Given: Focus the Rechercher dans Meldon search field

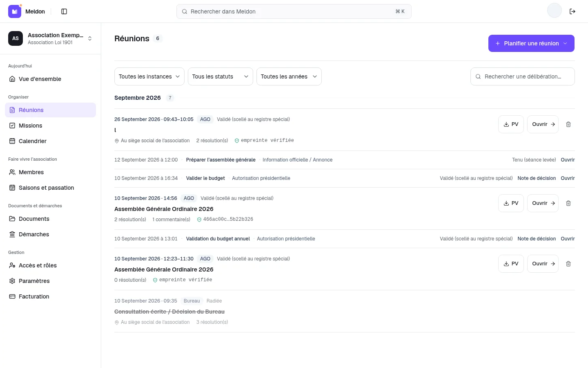Looking at the screenshot, I should [x=294, y=11].
